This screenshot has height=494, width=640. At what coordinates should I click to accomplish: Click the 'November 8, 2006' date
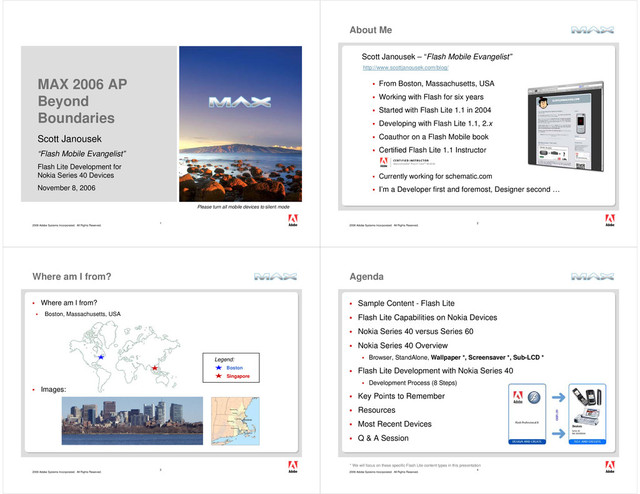67,188
